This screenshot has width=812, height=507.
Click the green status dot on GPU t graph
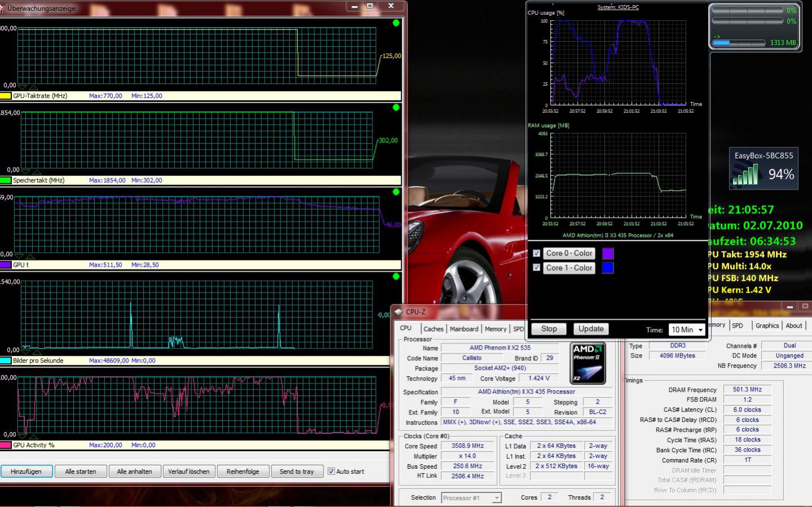pyautogui.click(x=396, y=192)
